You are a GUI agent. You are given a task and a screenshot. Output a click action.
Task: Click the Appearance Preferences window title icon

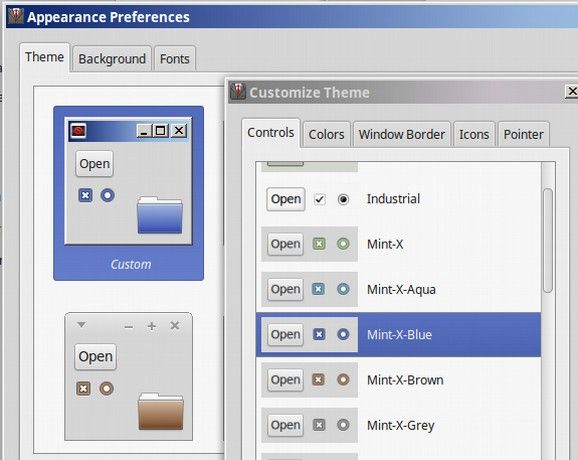[15, 16]
